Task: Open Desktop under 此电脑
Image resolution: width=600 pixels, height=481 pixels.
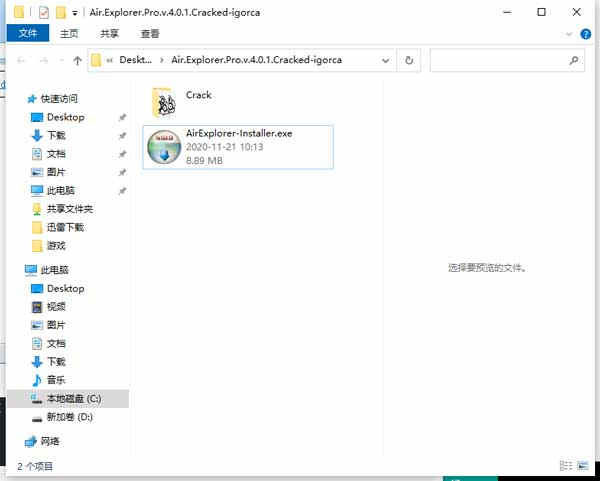Action: click(65, 288)
